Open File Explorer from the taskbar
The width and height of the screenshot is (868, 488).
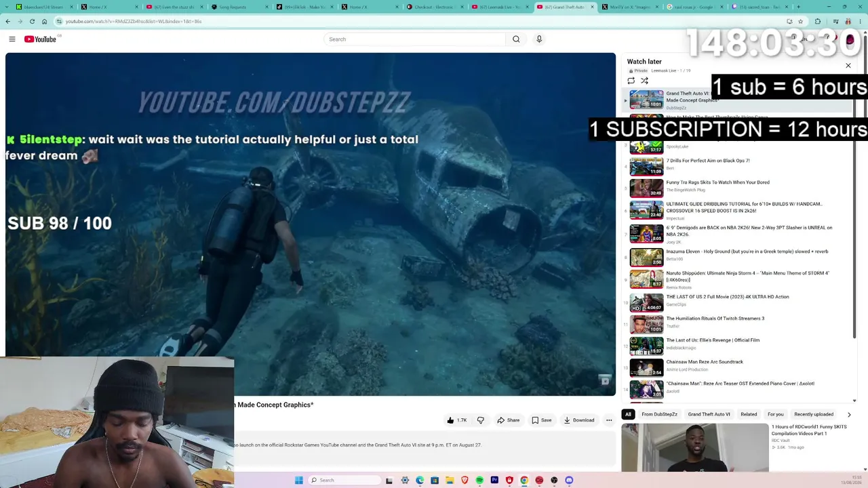click(450, 480)
